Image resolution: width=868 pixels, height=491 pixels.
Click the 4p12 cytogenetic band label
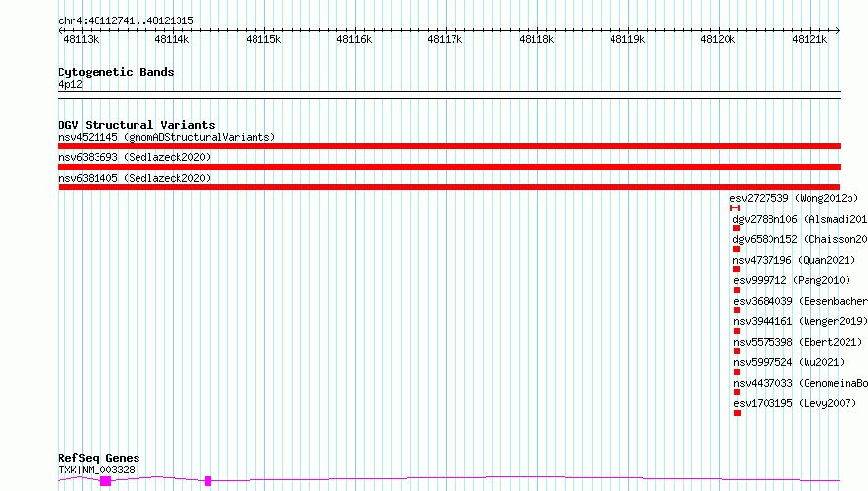click(x=70, y=84)
